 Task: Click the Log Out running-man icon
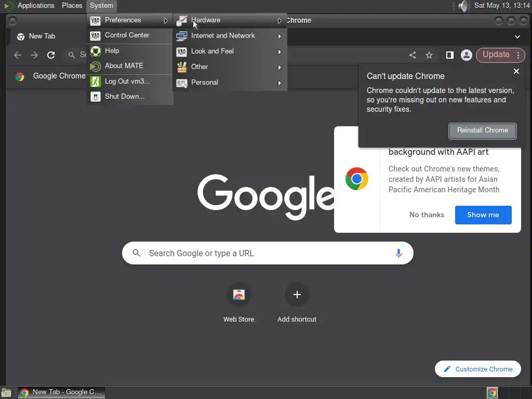pos(96,82)
